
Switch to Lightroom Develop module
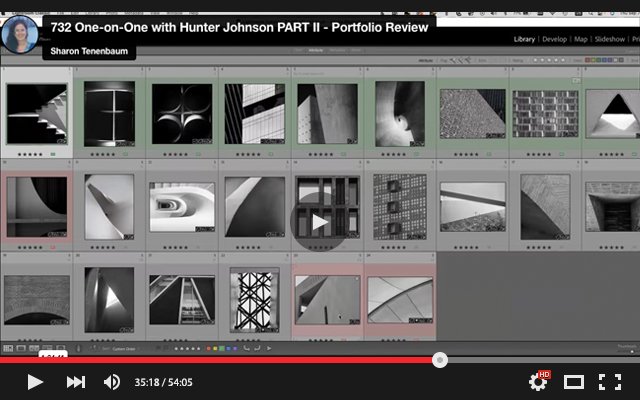coord(554,39)
